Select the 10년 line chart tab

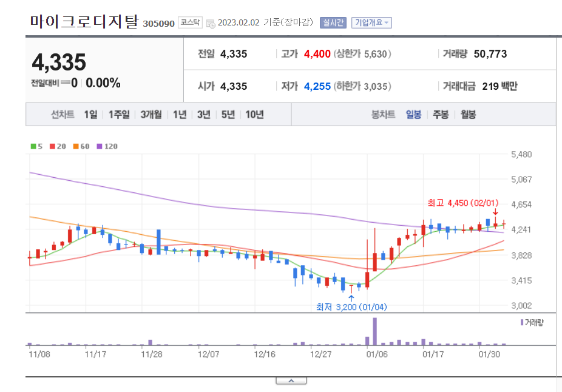click(254, 115)
